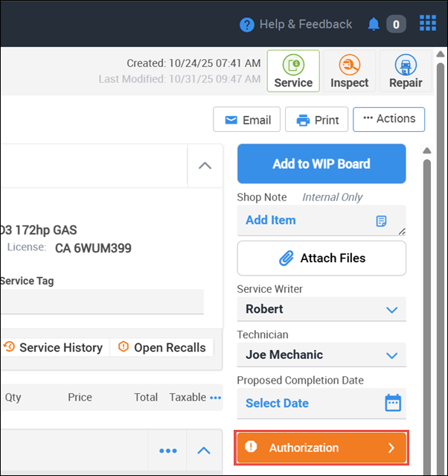Open the Service Writer dropdown
The height and width of the screenshot is (476, 448).
321,309
